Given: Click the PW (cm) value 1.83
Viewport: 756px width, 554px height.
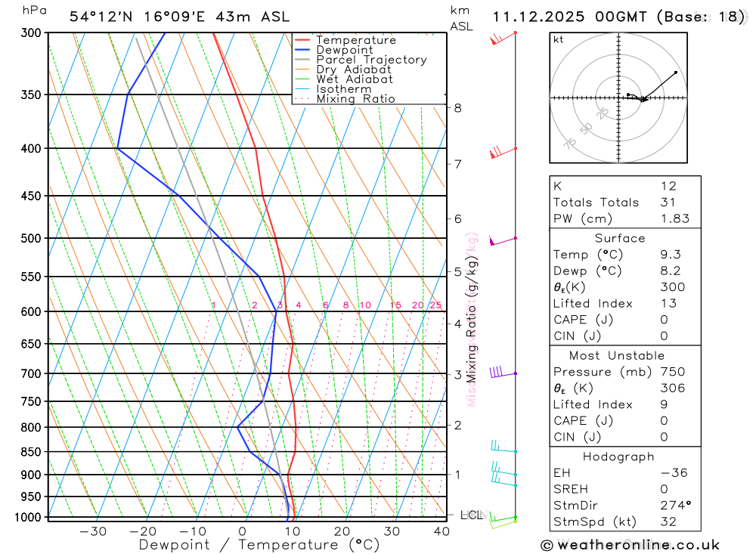Looking at the screenshot, I should point(675,218).
